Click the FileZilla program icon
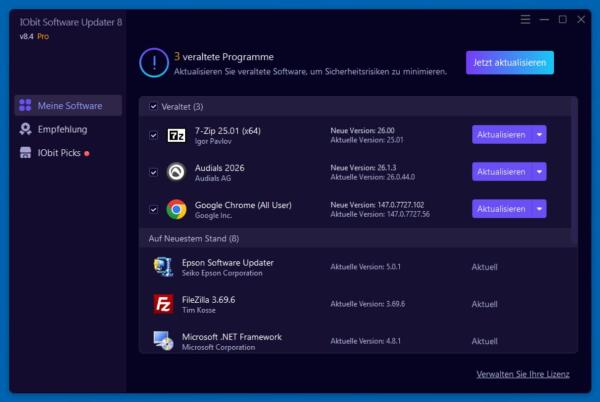 click(163, 303)
